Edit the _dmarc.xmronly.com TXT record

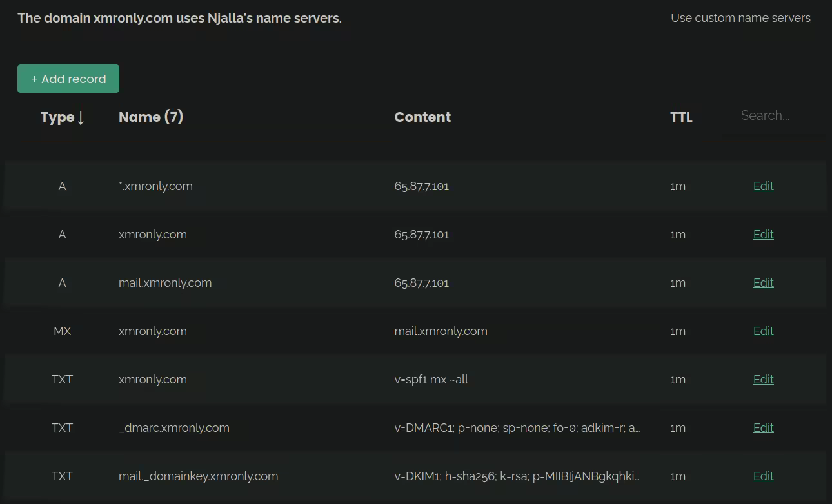click(x=763, y=428)
